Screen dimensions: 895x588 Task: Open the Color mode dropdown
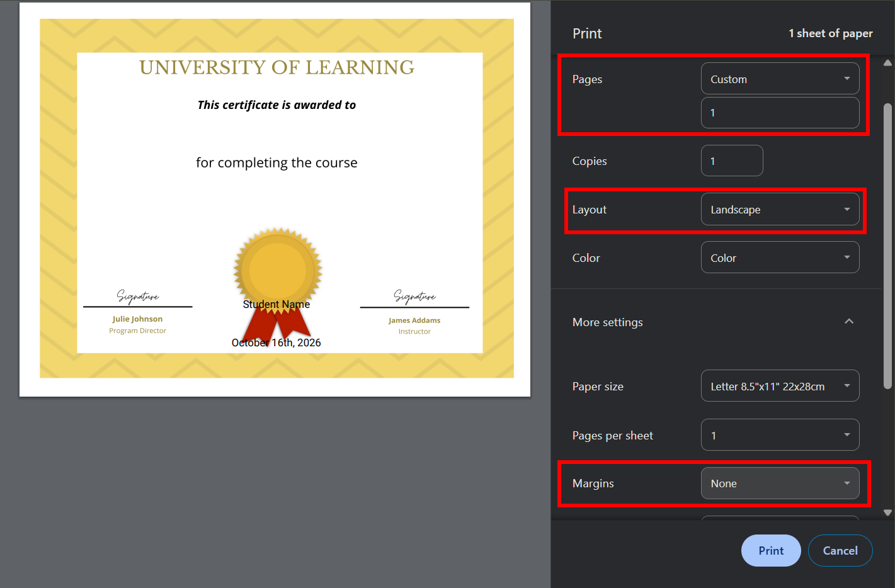pyautogui.click(x=780, y=257)
